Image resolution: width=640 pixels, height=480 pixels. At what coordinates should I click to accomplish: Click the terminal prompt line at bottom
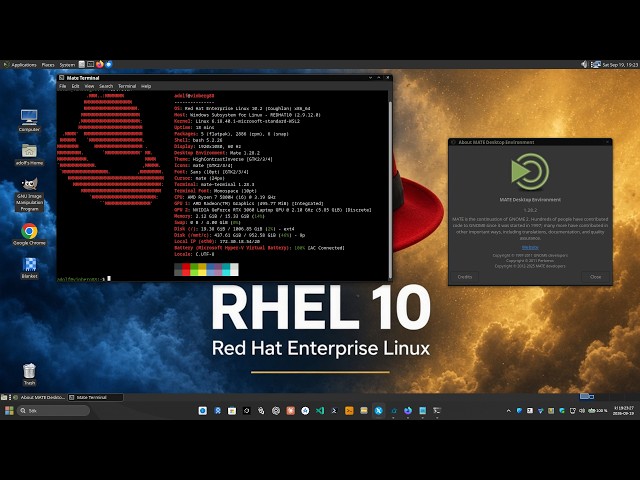(x=84, y=279)
